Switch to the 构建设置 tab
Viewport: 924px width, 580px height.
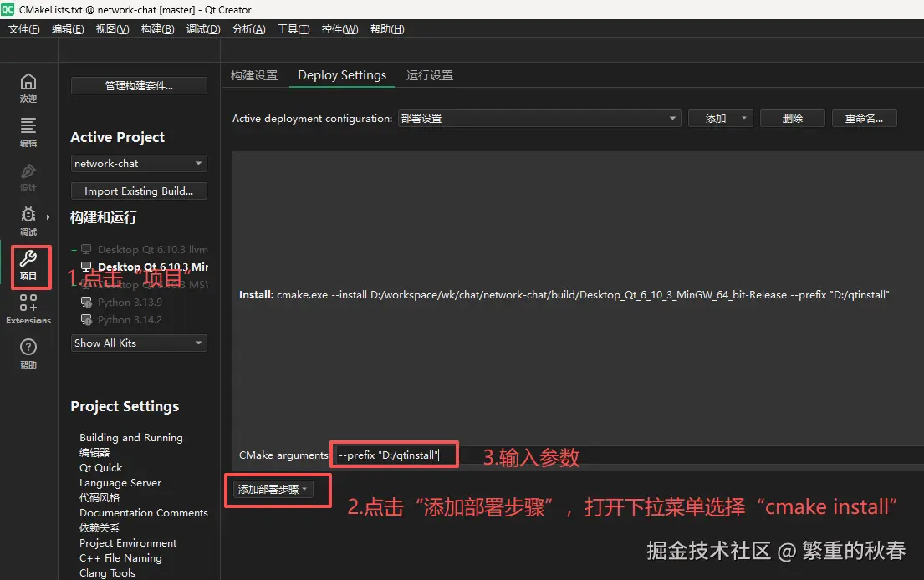pyautogui.click(x=254, y=75)
